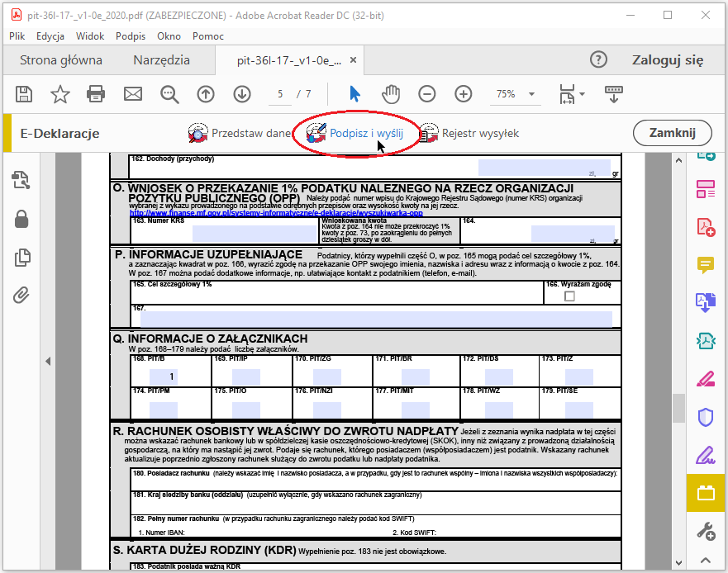Open help via the question mark icon
This screenshot has height=573, width=728.
(x=598, y=59)
